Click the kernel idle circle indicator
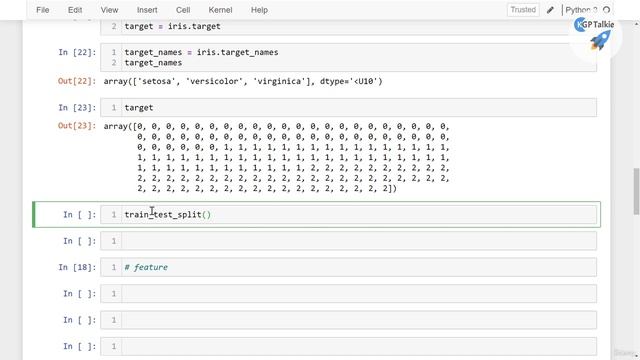Viewport: 640px width, 360px height. point(607,10)
